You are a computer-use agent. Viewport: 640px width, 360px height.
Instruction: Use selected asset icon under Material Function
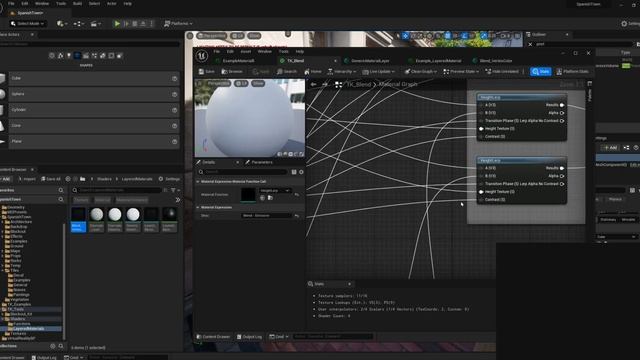262,198
